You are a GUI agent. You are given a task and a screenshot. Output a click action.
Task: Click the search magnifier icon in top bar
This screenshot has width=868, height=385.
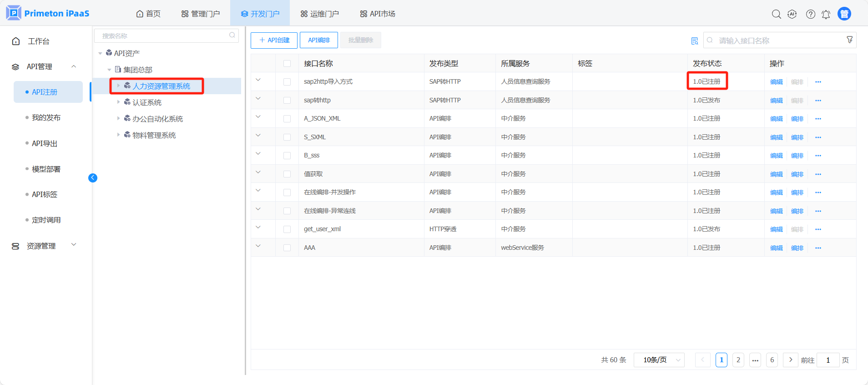(776, 14)
